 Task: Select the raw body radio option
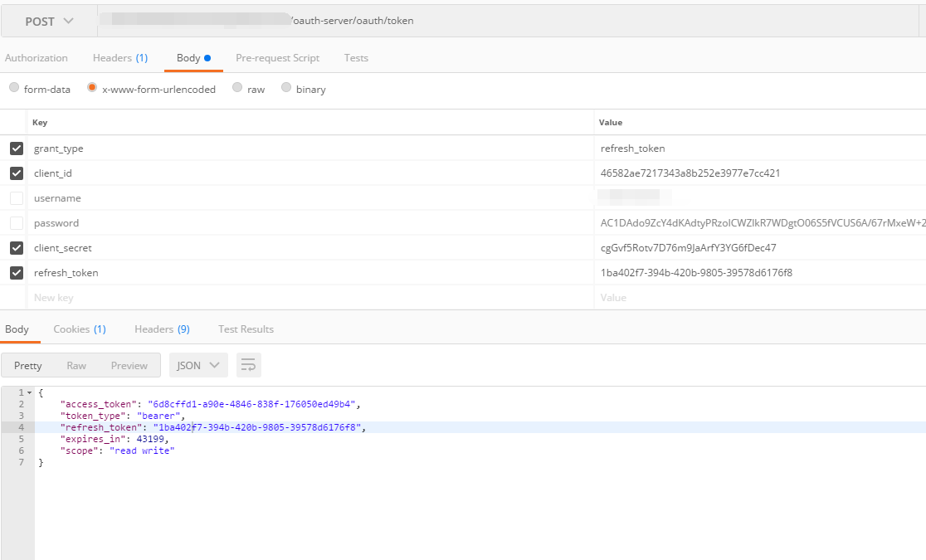(237, 88)
